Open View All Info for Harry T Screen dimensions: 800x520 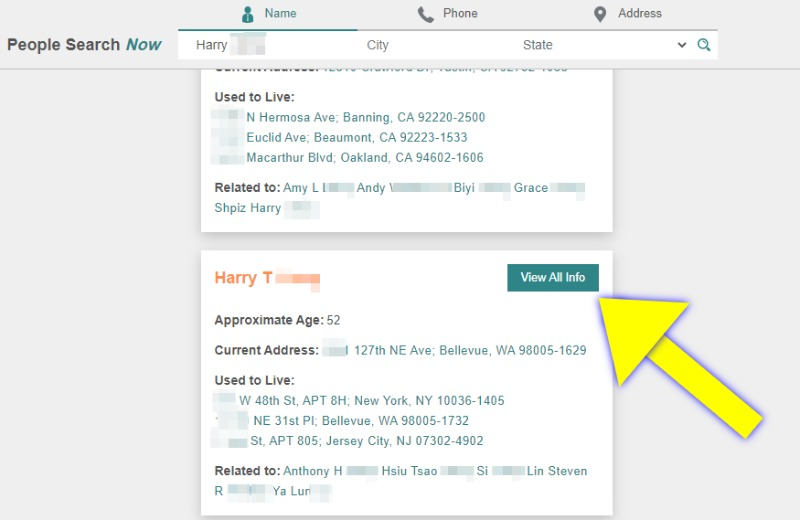(553, 278)
